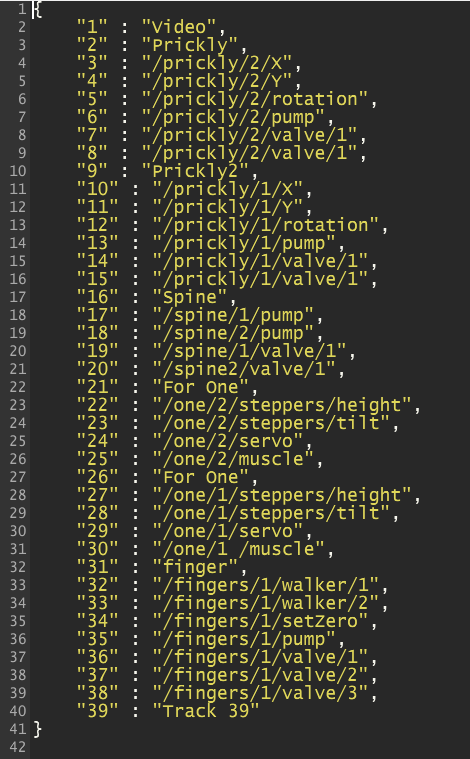This screenshot has height=759, width=470.
Task: Click the "/one/2/muscle" string
Action: pos(233,459)
